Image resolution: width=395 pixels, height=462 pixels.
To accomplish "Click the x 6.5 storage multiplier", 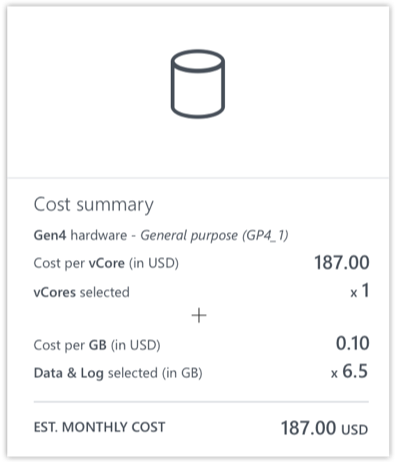I will (349, 372).
